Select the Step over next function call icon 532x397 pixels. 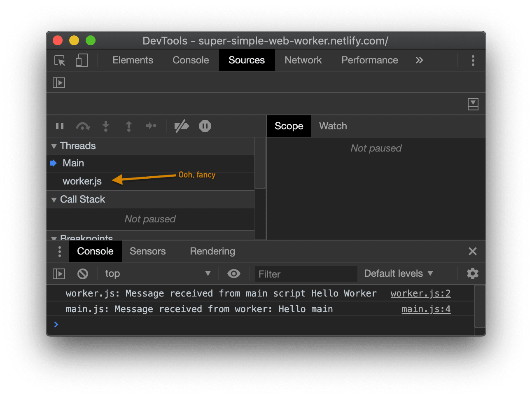[83, 126]
